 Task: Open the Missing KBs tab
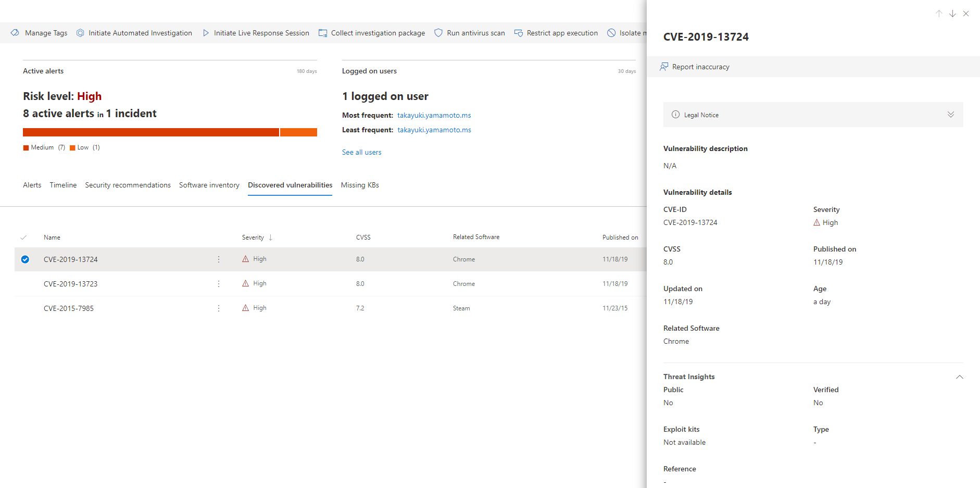[360, 185]
